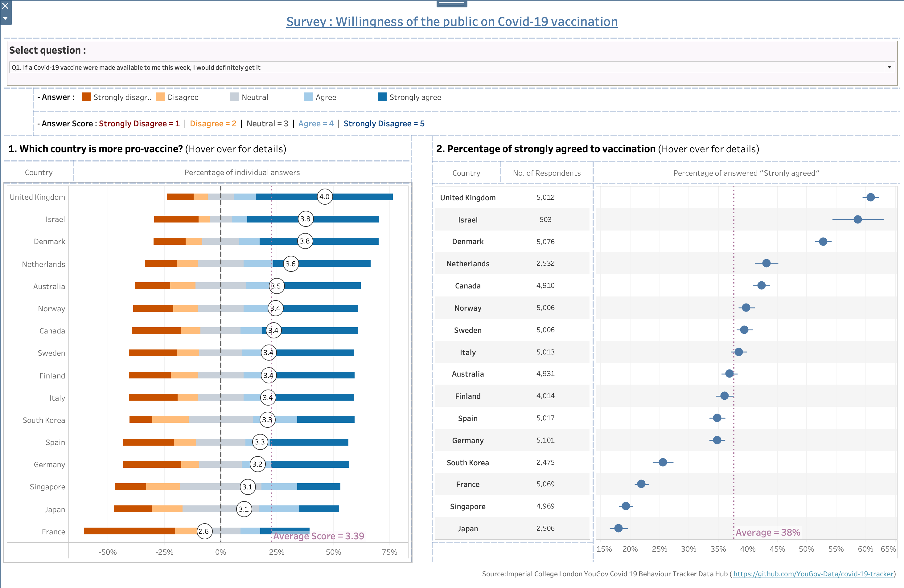This screenshot has width=904, height=588.
Task: Click the Strongly disagree legend swatch
Action: coord(86,97)
